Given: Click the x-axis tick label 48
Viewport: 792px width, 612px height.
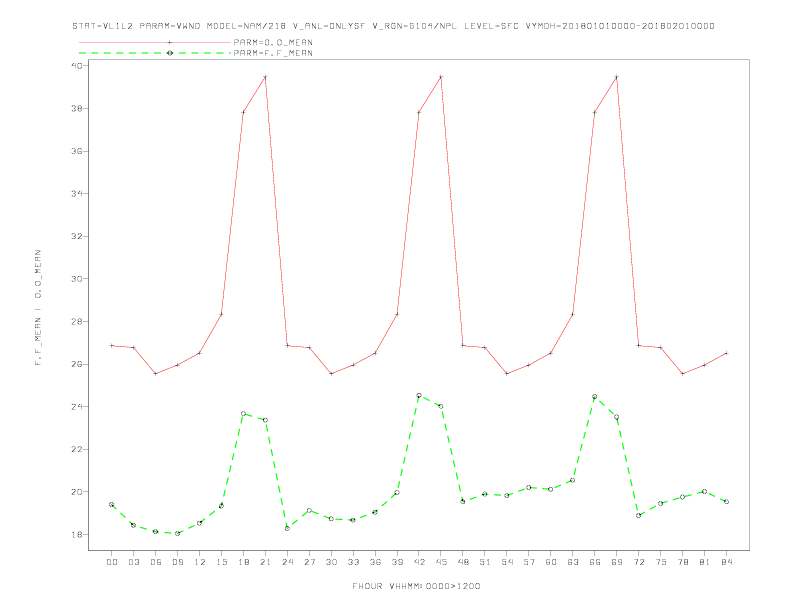Looking at the screenshot, I should tap(463, 562).
